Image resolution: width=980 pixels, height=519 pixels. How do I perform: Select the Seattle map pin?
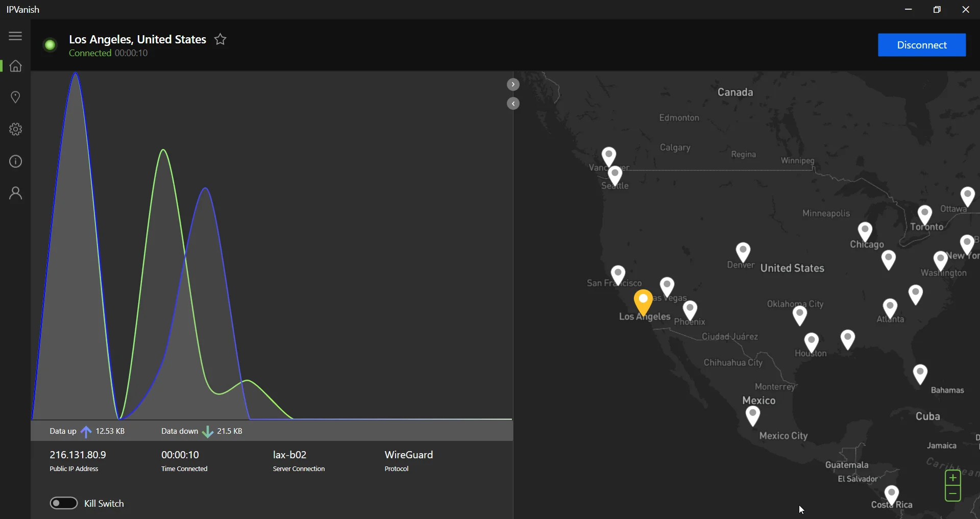click(615, 175)
